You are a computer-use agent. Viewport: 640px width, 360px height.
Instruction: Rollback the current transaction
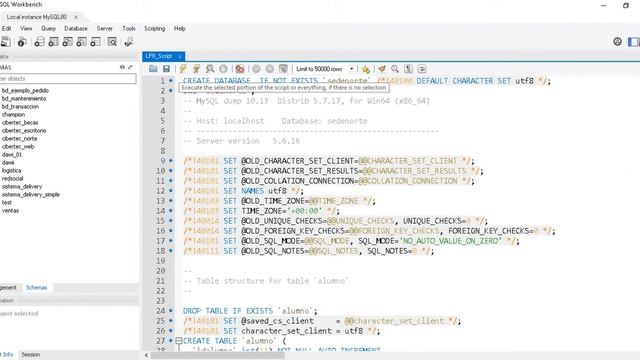point(270,69)
